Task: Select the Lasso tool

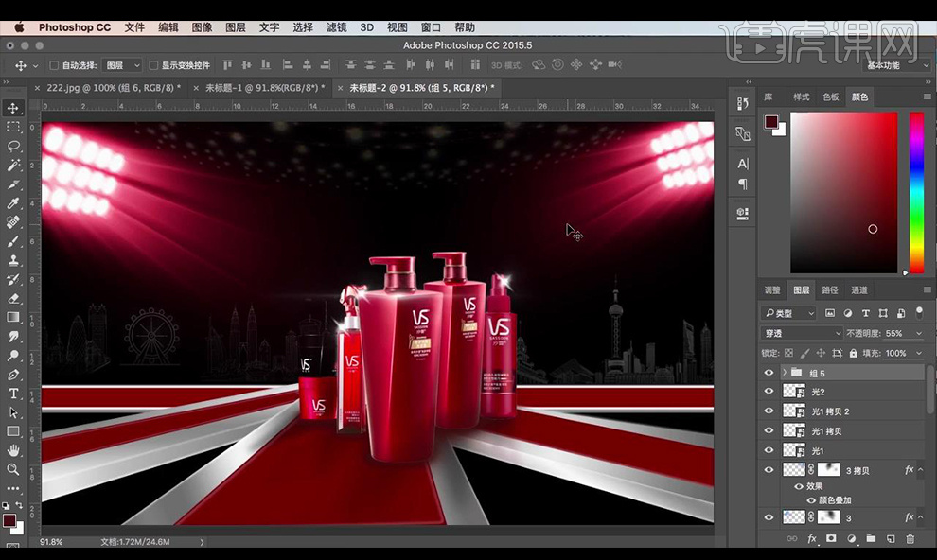Action: (x=13, y=146)
